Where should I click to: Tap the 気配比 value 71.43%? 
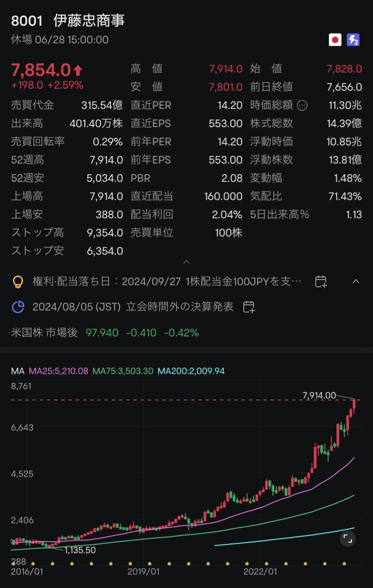[x=345, y=196]
